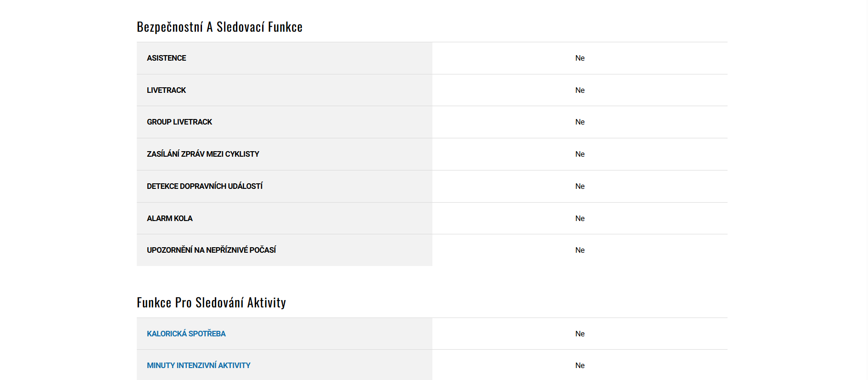Select the Group LiveTrack row label
The height and width of the screenshot is (380, 868).
click(179, 122)
